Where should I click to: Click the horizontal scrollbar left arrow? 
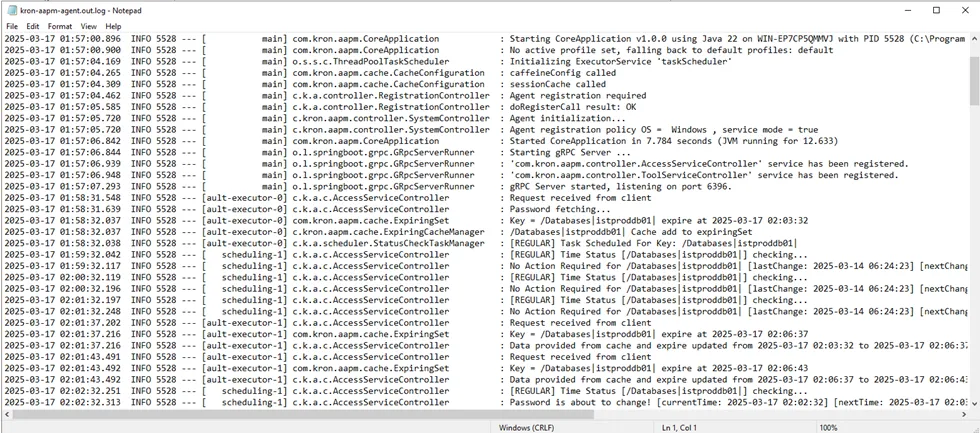6,415
